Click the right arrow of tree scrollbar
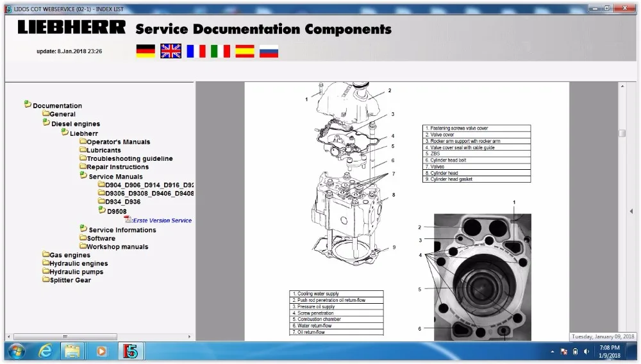This screenshot has height=364, width=641. click(189, 336)
